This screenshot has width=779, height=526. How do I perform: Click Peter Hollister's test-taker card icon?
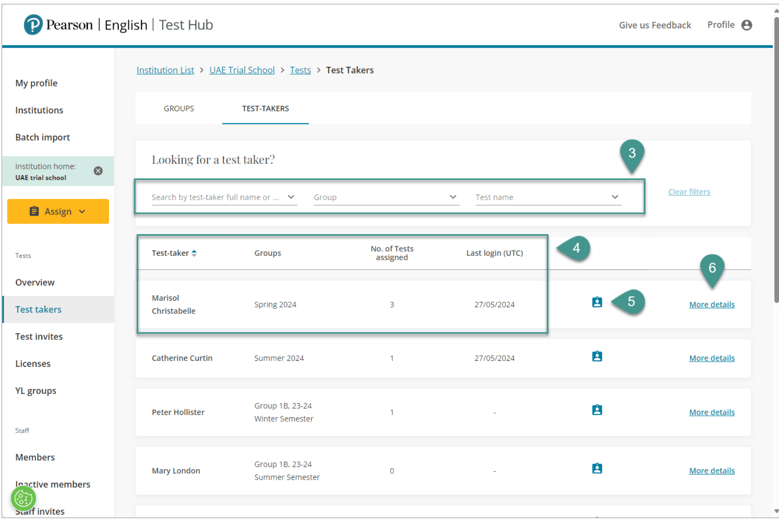tap(597, 410)
